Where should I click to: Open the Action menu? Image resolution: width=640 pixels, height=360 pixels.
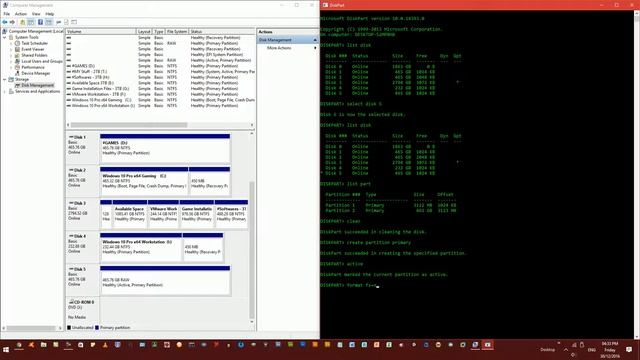pos(20,14)
